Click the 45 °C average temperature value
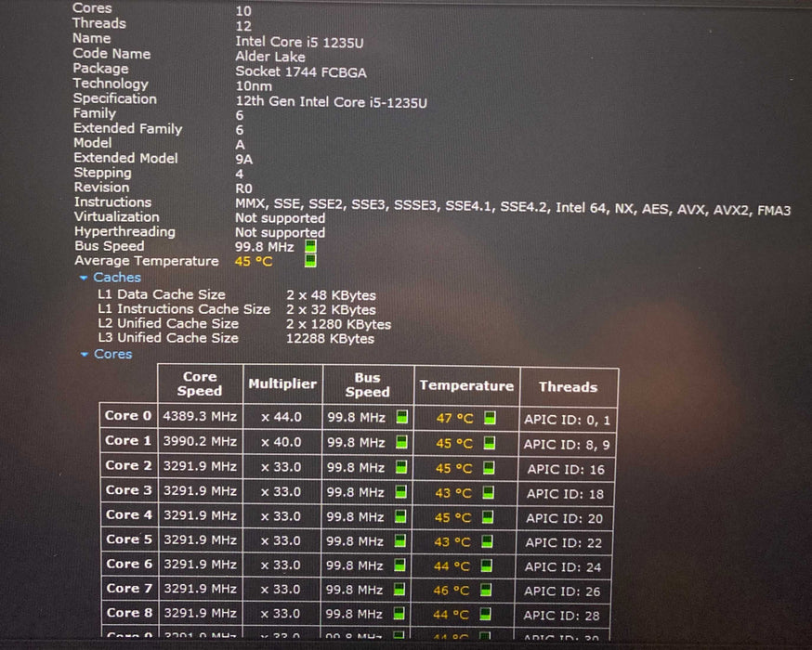This screenshot has width=812, height=650. (254, 261)
